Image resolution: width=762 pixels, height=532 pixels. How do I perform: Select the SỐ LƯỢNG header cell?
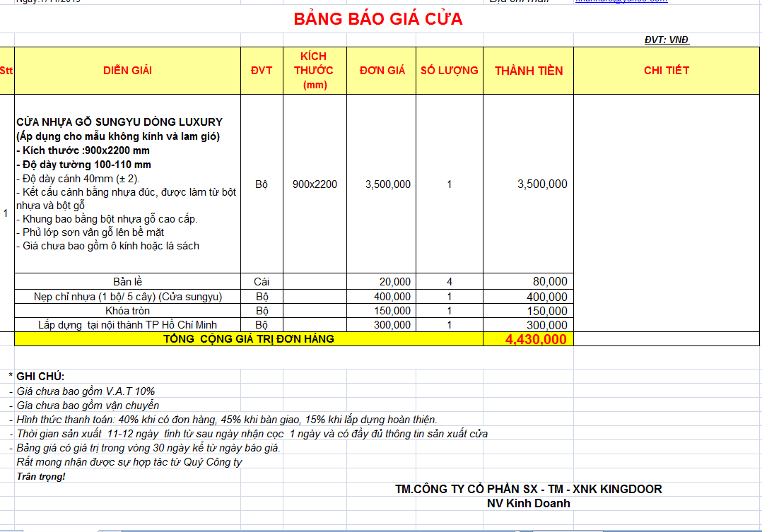click(x=450, y=71)
